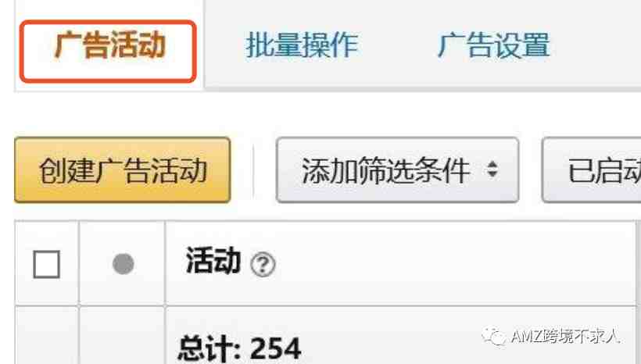Click the empty status cell in the 总计 row

tap(122, 335)
